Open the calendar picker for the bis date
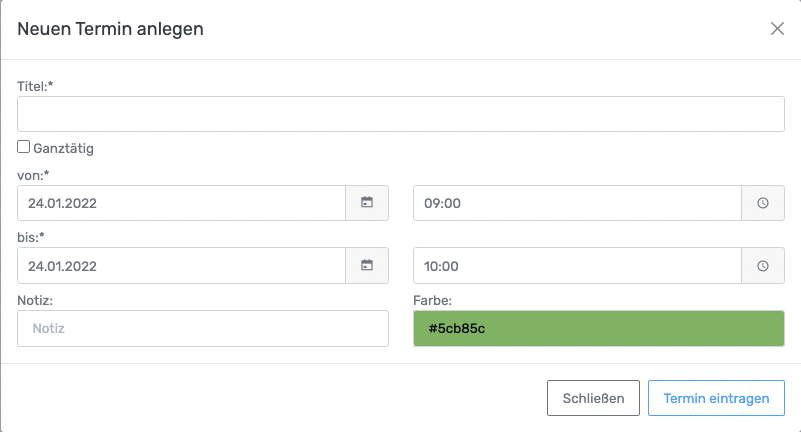 367,266
